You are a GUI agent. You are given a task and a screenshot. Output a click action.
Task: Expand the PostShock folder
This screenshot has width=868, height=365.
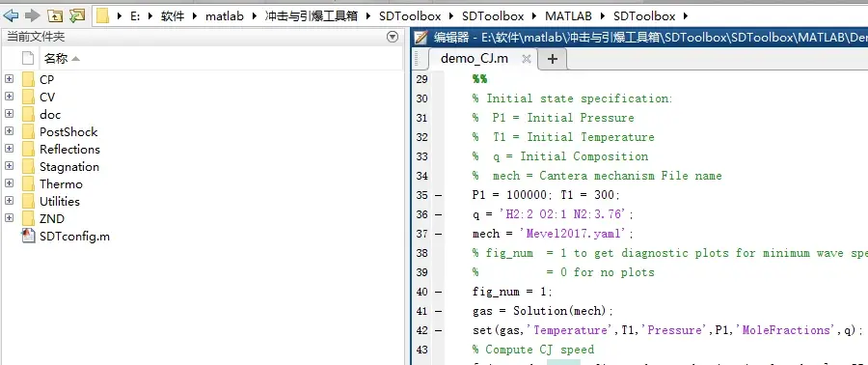point(9,131)
